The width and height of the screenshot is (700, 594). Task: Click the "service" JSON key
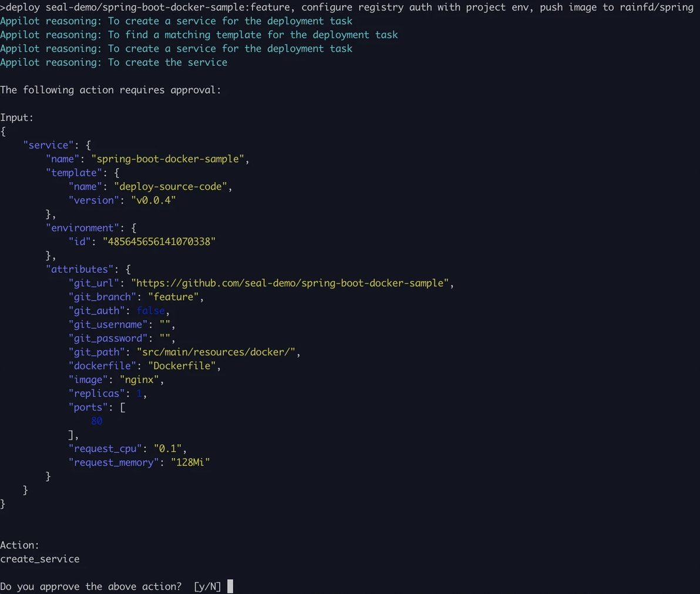[48, 145]
